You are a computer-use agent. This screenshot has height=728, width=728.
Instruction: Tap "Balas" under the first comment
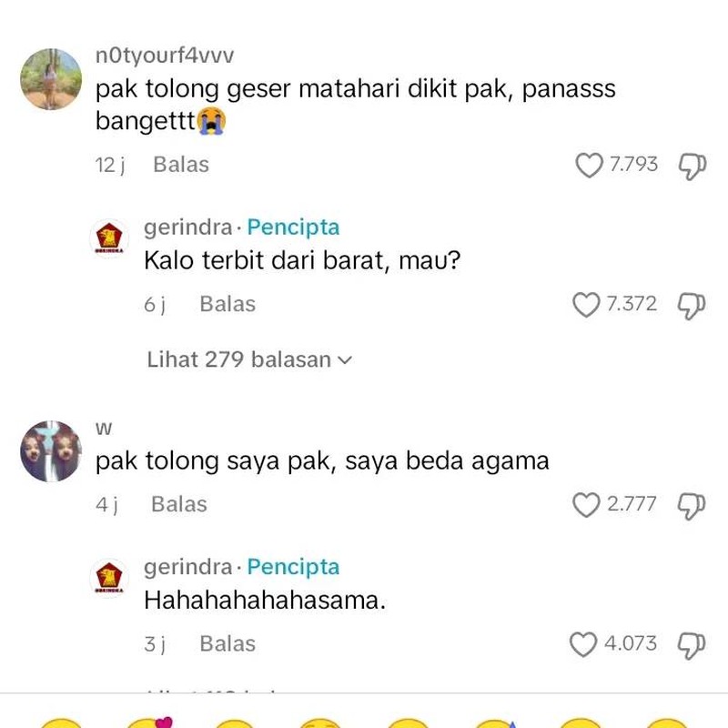182,165
